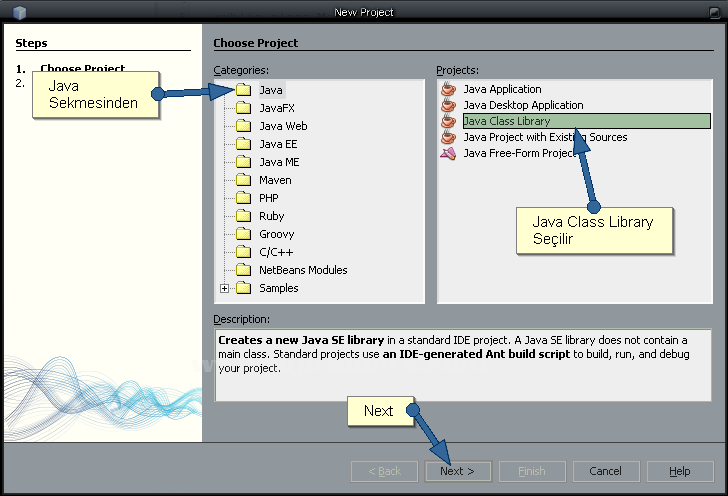Screen dimensions: 728x496
Task: Expand the Samples category tree node
Action: click(224, 288)
